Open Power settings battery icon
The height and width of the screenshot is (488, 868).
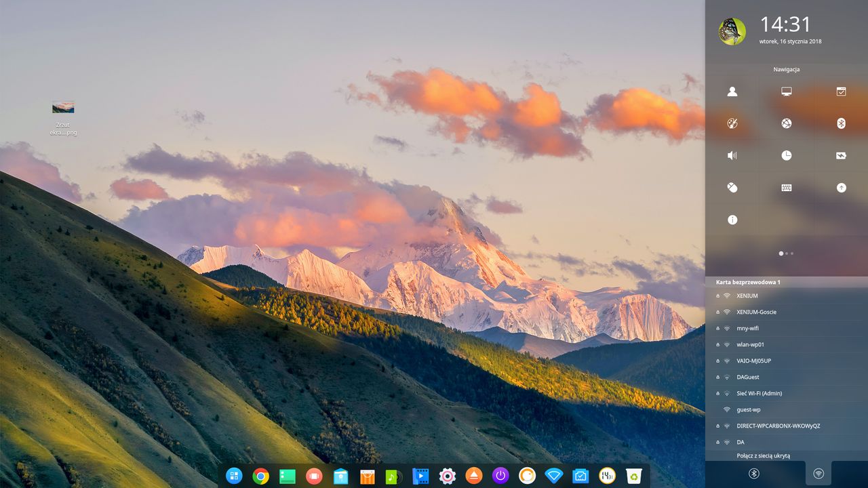click(x=841, y=155)
